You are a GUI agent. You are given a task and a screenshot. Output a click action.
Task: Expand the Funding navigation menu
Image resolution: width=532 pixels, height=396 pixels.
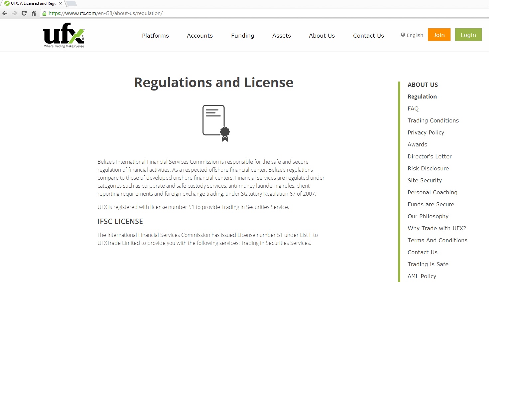[x=242, y=36]
